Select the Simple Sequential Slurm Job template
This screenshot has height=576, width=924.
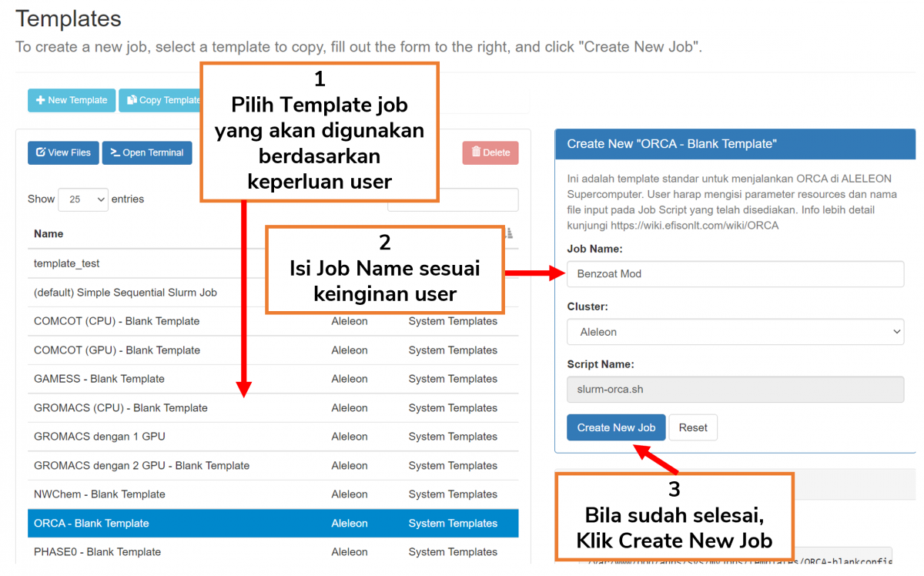(x=126, y=293)
